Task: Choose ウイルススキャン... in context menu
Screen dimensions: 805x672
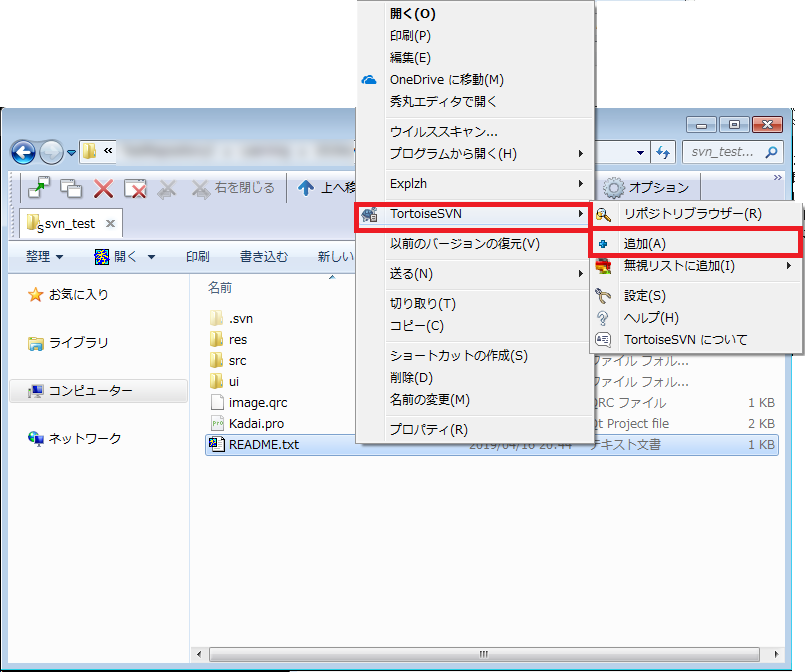Action: coord(474,132)
